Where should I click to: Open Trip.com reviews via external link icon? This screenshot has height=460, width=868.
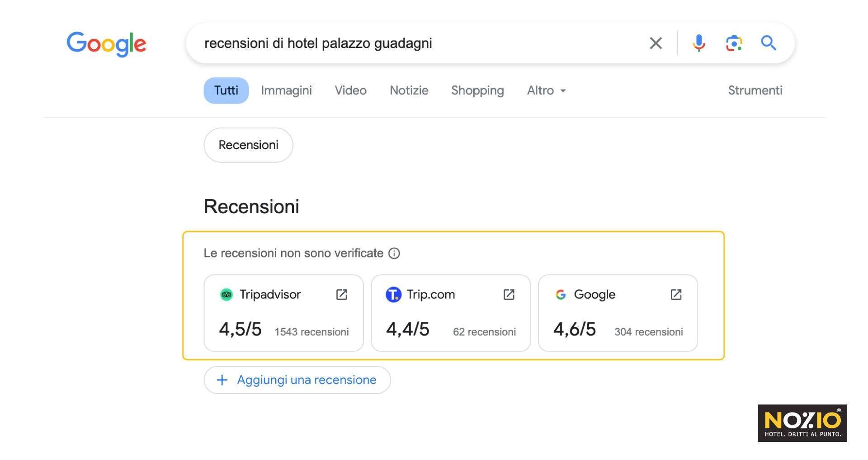509,294
